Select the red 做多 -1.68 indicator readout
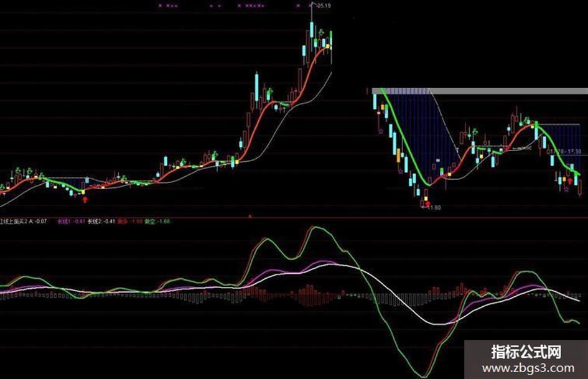The width and height of the screenshot is (588, 379). coord(130,222)
